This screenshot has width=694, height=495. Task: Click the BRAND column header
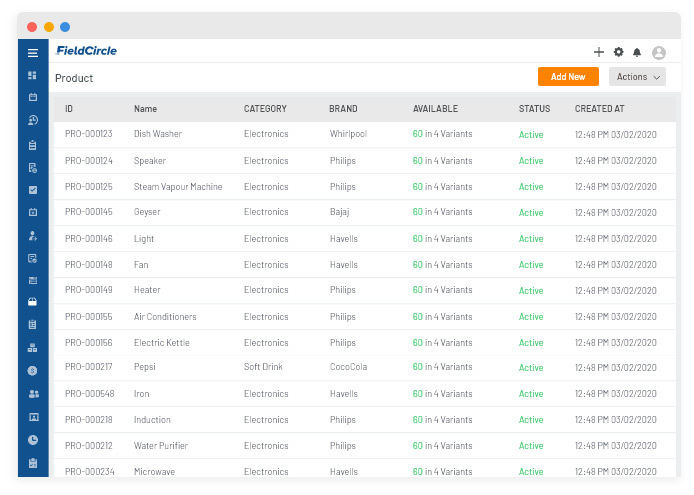[343, 108]
